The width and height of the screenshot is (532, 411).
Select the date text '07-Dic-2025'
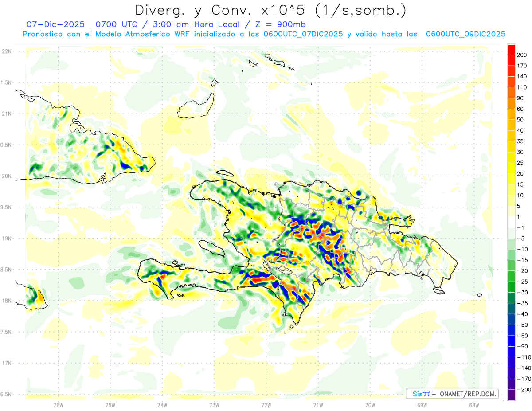coord(55,24)
